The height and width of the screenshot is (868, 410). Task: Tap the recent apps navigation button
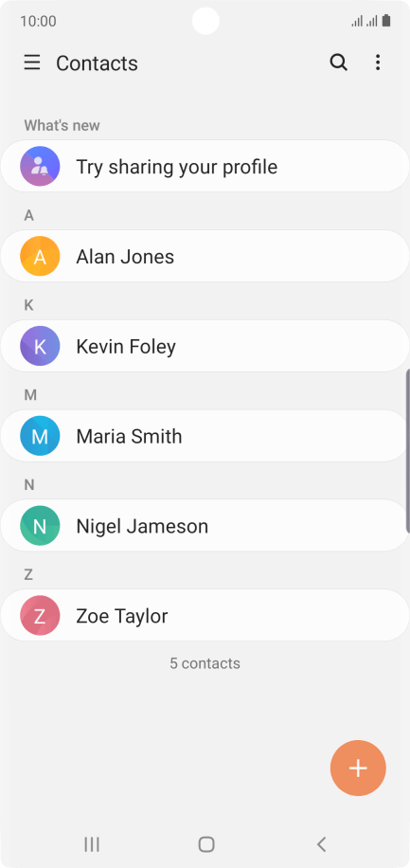(92, 844)
